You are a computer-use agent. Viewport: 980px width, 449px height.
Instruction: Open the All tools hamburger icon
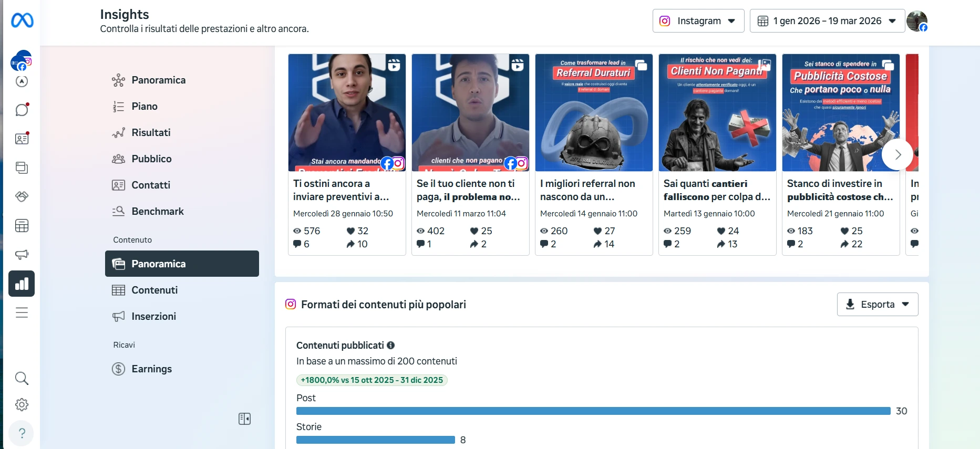point(22,313)
